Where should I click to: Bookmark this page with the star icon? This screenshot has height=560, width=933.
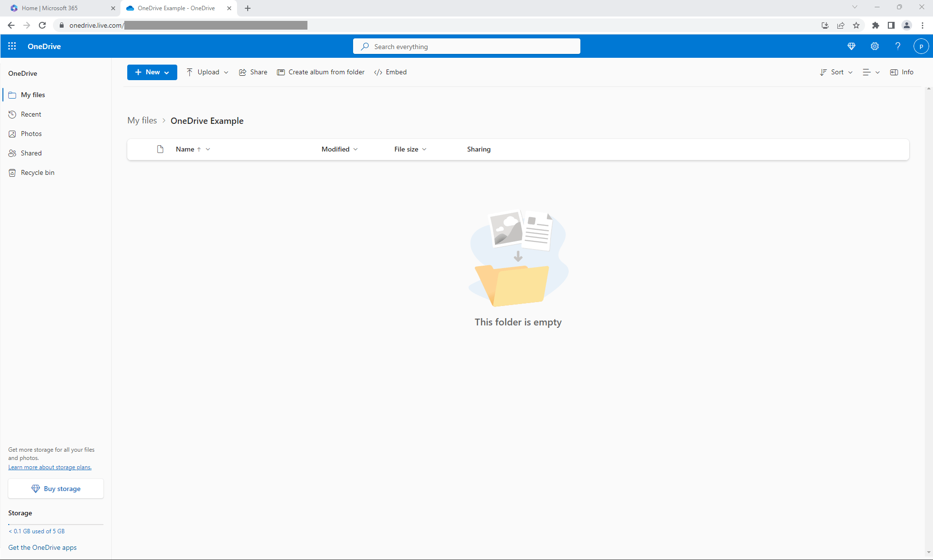(x=856, y=25)
